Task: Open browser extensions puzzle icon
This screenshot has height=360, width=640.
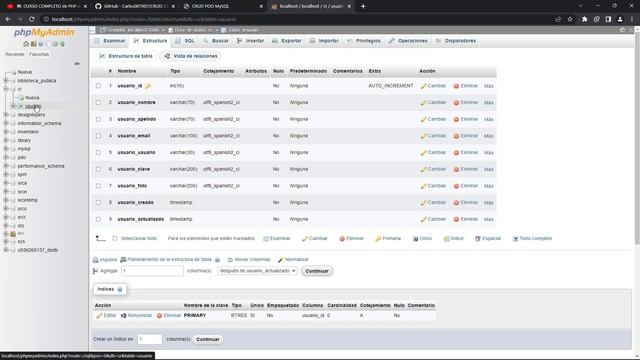Action: click(x=584, y=19)
